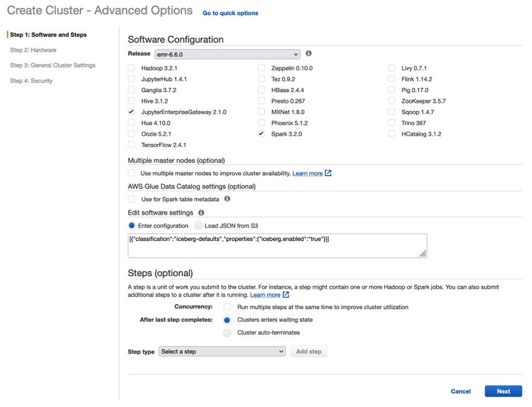The height and width of the screenshot is (407, 532).
Task: Enable running multiple steps at the same time
Action: tap(226, 307)
